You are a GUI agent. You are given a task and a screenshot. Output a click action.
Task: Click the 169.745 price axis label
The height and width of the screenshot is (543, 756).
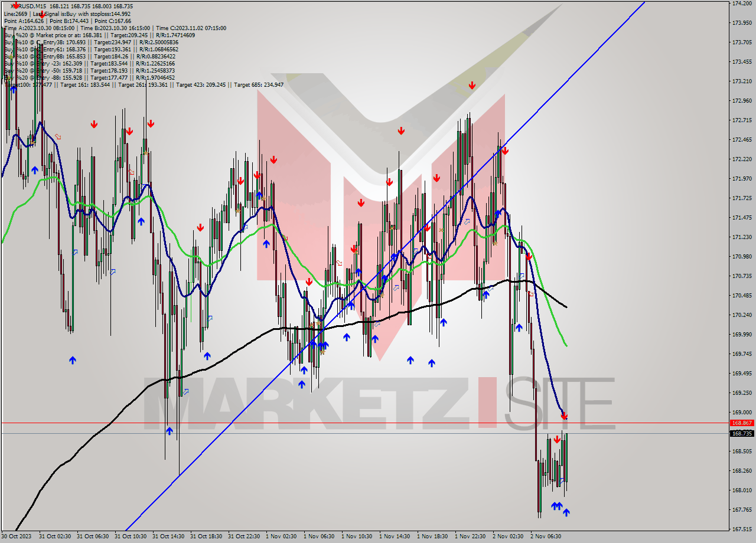pyautogui.click(x=742, y=354)
